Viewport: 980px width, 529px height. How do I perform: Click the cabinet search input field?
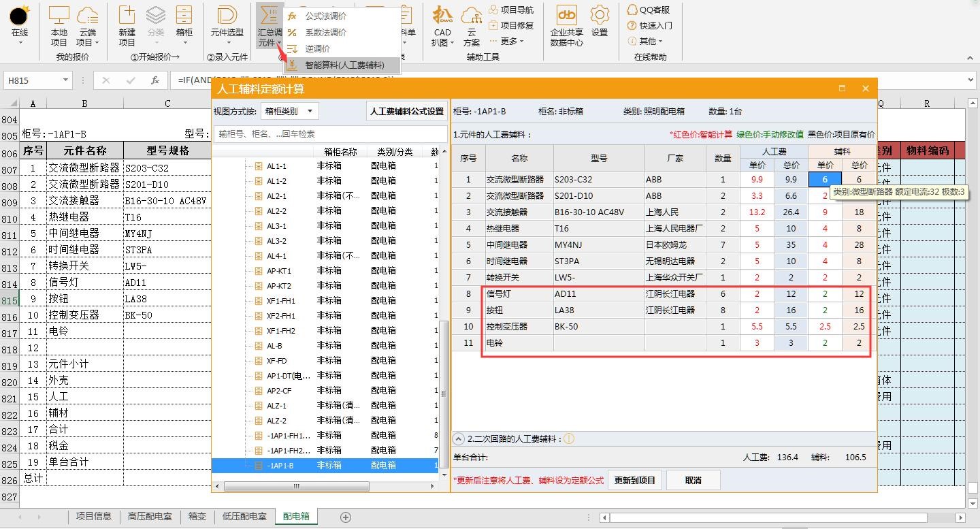click(330, 134)
